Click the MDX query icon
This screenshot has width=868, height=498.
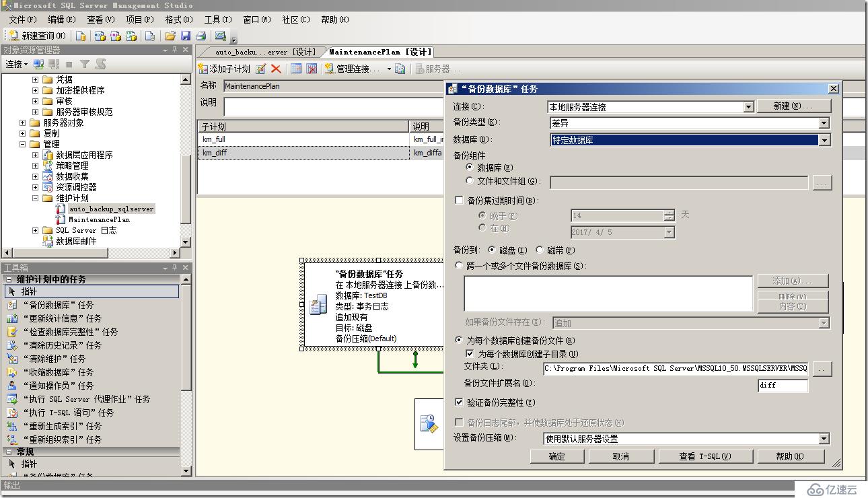pos(100,36)
